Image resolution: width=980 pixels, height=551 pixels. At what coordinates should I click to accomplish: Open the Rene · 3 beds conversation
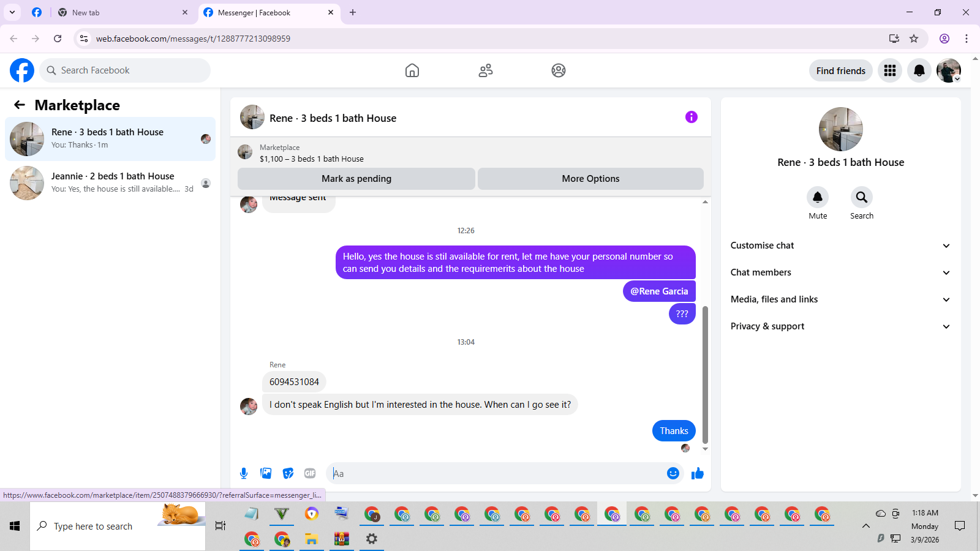pos(110,139)
